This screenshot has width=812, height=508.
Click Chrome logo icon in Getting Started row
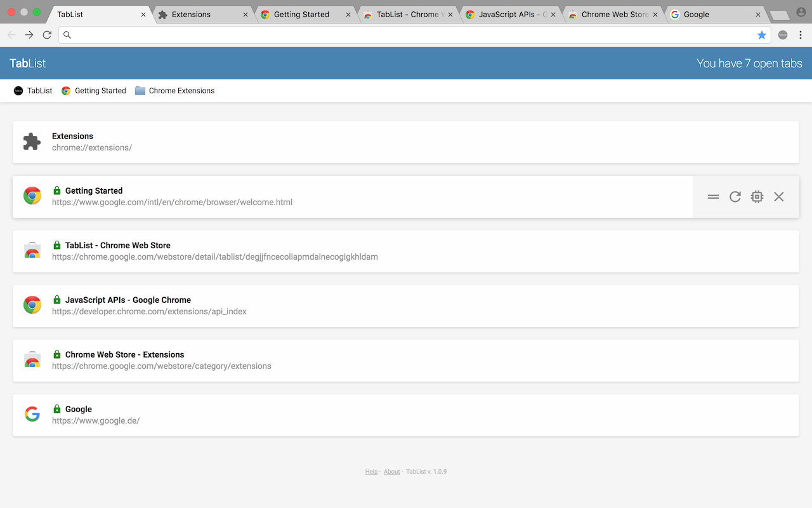tap(32, 196)
